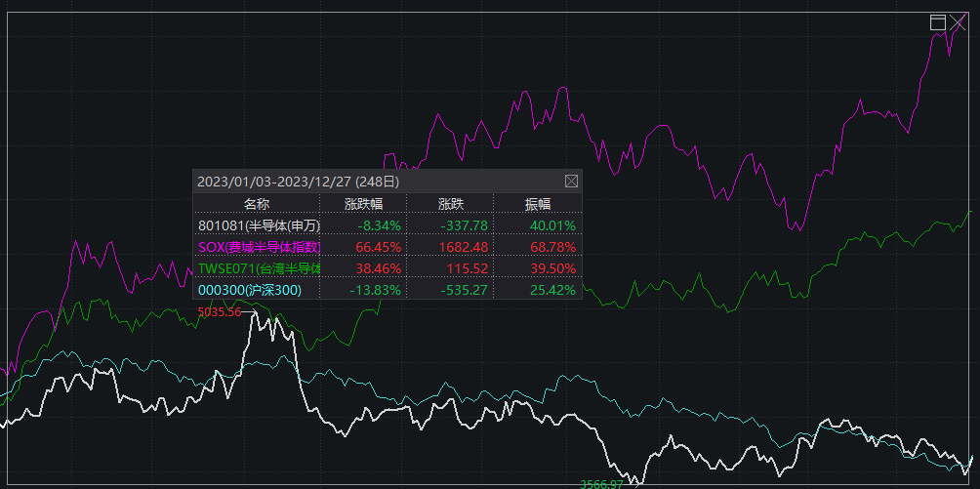Click the 5035.56 high price label
980x489 pixels.
(219, 312)
